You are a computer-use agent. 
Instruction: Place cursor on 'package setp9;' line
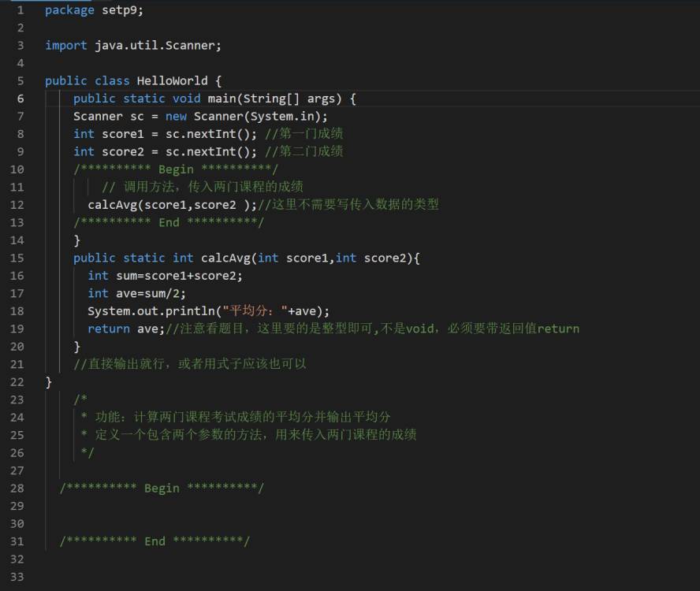pos(94,10)
